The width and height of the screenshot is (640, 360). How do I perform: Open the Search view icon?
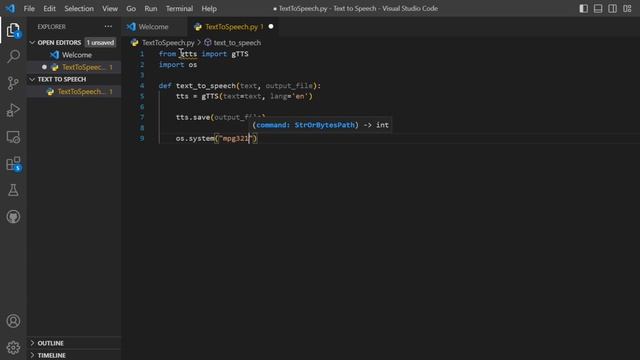click(13, 56)
